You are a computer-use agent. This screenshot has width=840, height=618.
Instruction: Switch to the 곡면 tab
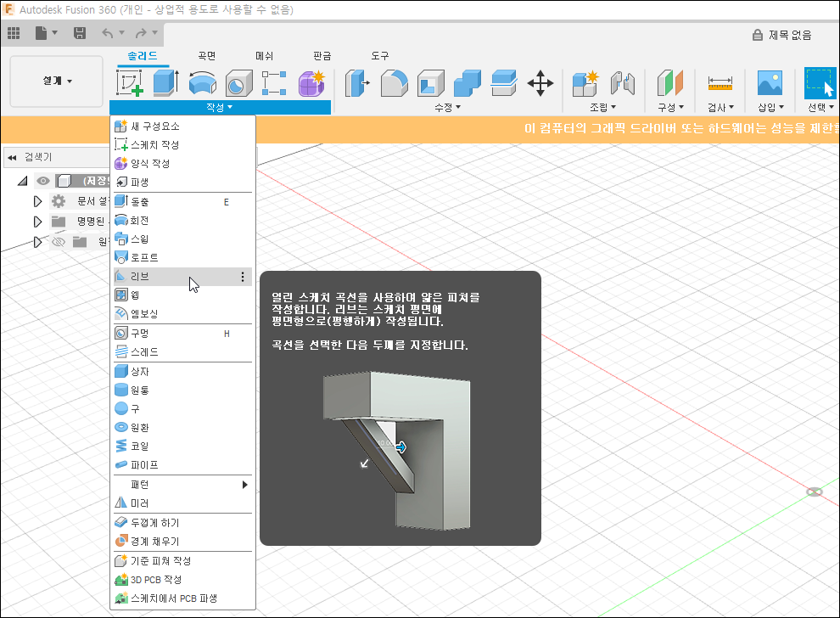(x=207, y=56)
